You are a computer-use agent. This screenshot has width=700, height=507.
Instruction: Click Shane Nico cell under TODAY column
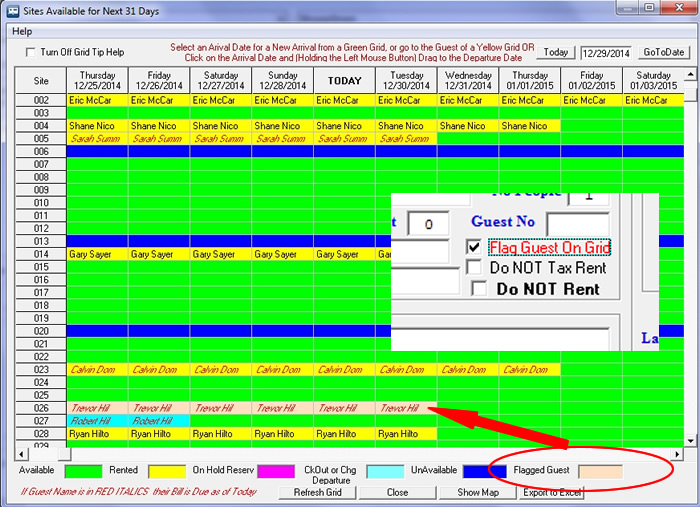point(344,126)
